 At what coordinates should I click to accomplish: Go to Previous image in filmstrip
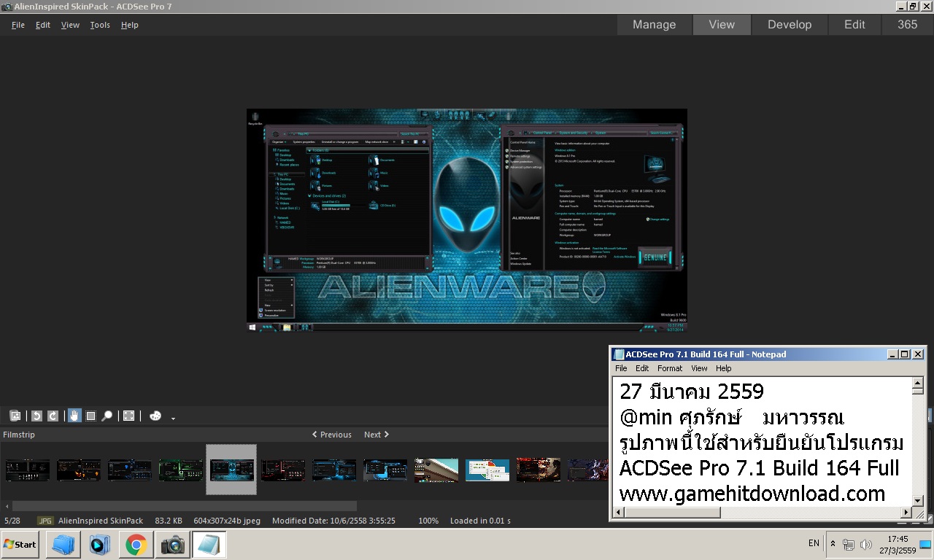(x=332, y=435)
